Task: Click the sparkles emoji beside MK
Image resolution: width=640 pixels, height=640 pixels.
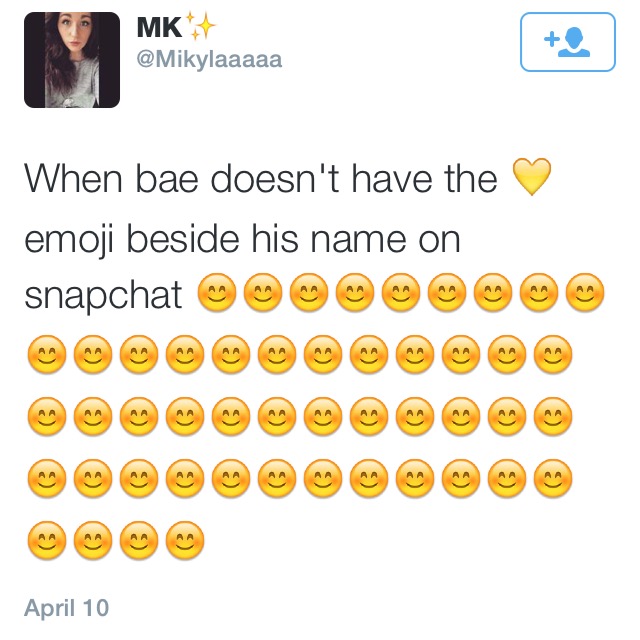Action: [200, 26]
